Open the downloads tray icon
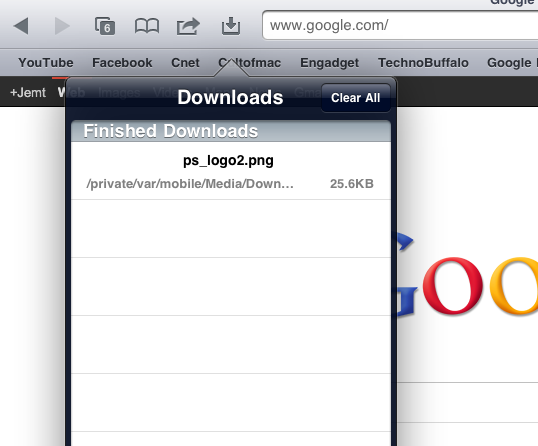The height and width of the screenshot is (446, 538). (x=231, y=26)
